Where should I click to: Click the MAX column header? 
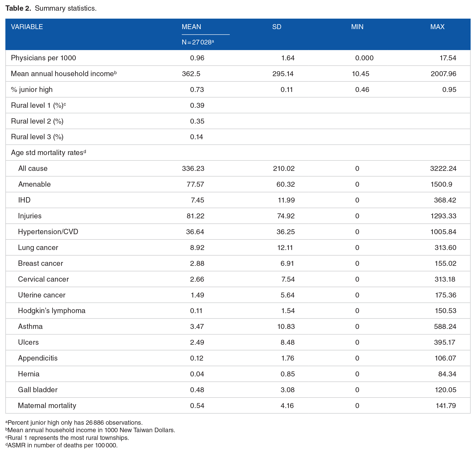[437, 27]
